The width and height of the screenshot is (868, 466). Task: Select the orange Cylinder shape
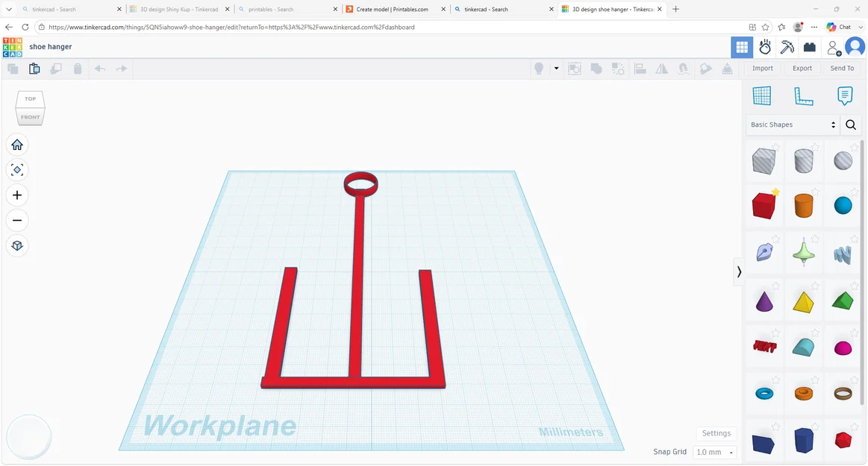(803, 206)
